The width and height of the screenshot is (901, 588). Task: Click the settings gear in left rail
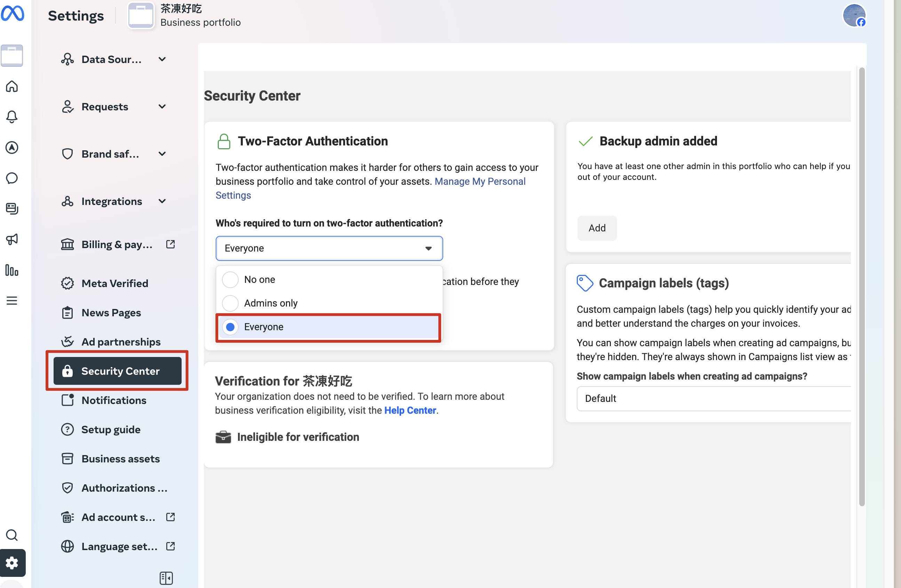click(12, 563)
